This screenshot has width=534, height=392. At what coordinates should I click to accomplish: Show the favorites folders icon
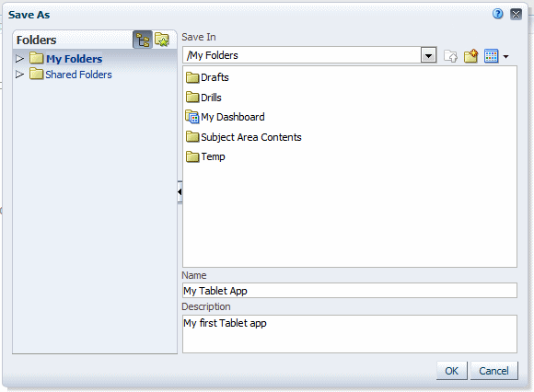(x=162, y=40)
